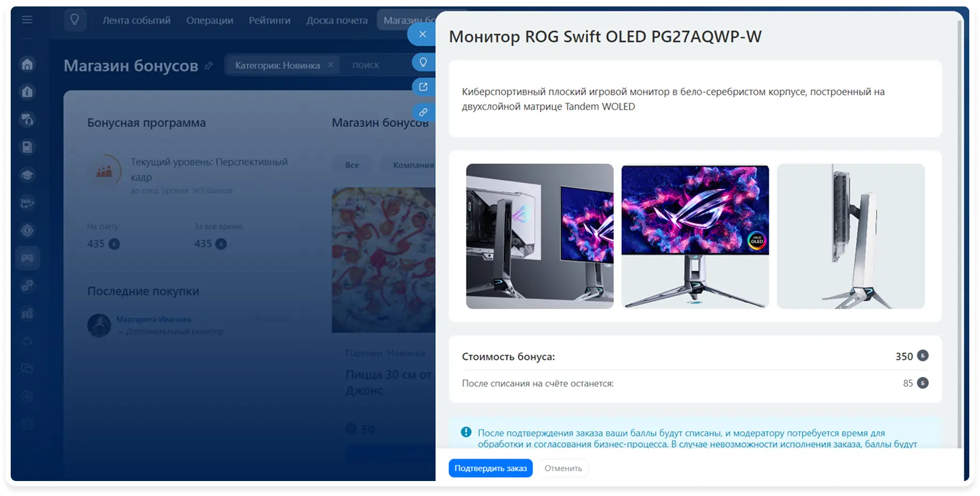
Task: Open the info icon in the sidebar
Action: 27,92
